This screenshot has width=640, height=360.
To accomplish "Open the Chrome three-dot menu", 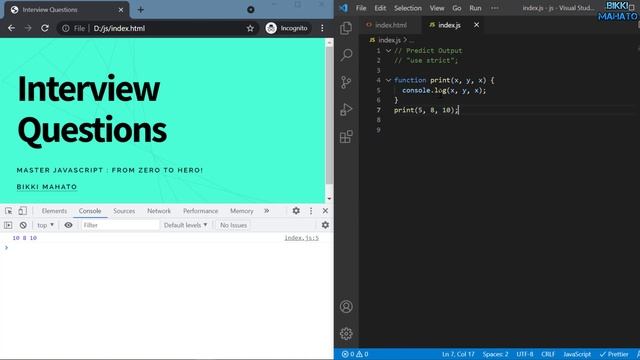I will point(322,28).
